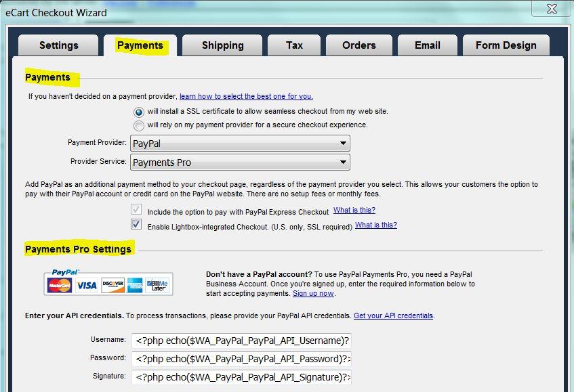Open 'What is this?' beside Lightbox-integrated Checkout

[x=376, y=225]
